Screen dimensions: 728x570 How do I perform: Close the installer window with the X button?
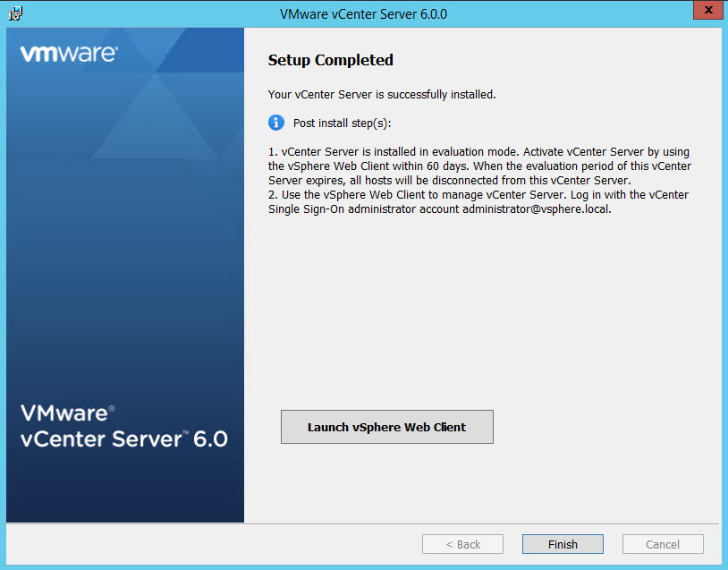pyautogui.click(x=707, y=10)
